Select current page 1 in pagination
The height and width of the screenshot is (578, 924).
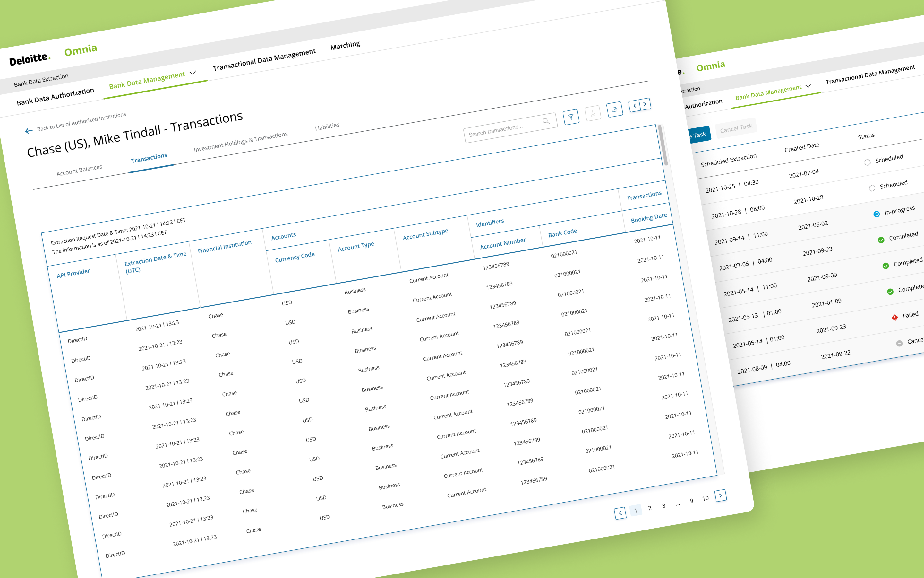(x=636, y=510)
